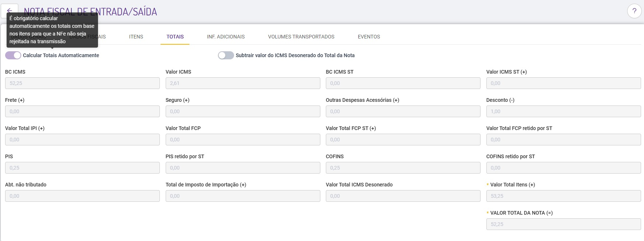Click the BC ICMS input field
This screenshot has height=241, width=644.
point(82,83)
